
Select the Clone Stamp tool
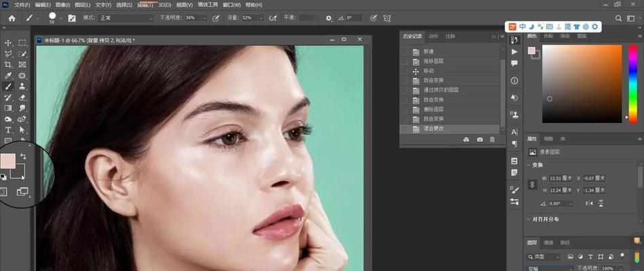coord(22,87)
